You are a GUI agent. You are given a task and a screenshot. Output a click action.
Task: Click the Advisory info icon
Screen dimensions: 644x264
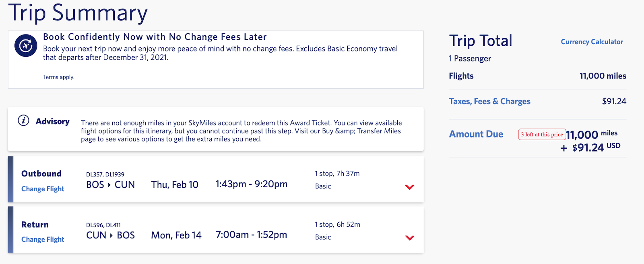point(23,121)
